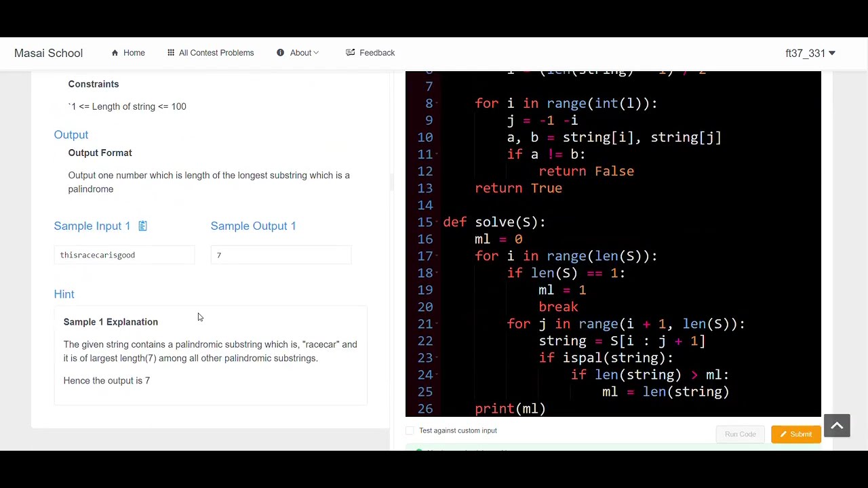Image resolution: width=868 pixels, height=488 pixels.
Task: Expand the ft37_331 user menu
Action: tap(810, 53)
